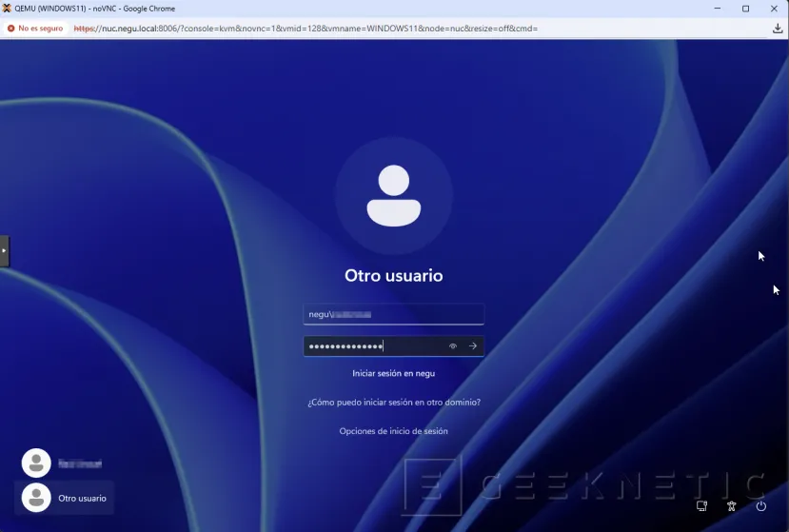Click the Chrome download icon
The image size is (789, 532).
pyautogui.click(x=778, y=29)
